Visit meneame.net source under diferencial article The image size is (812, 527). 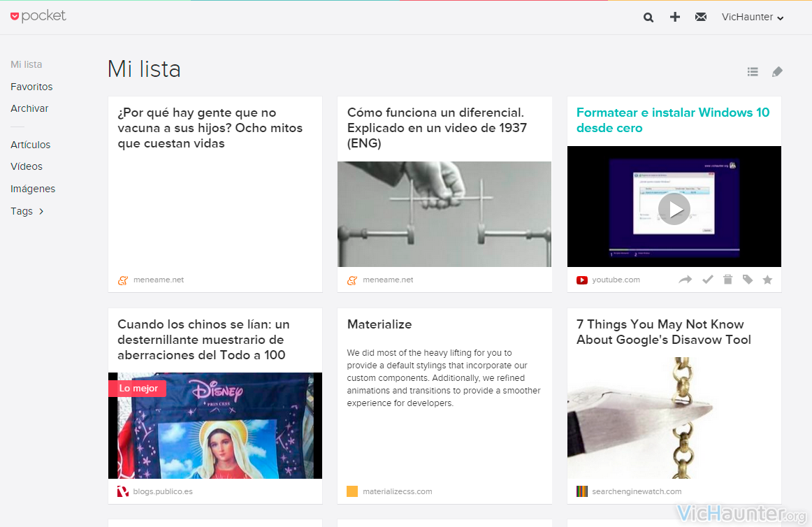pos(388,280)
